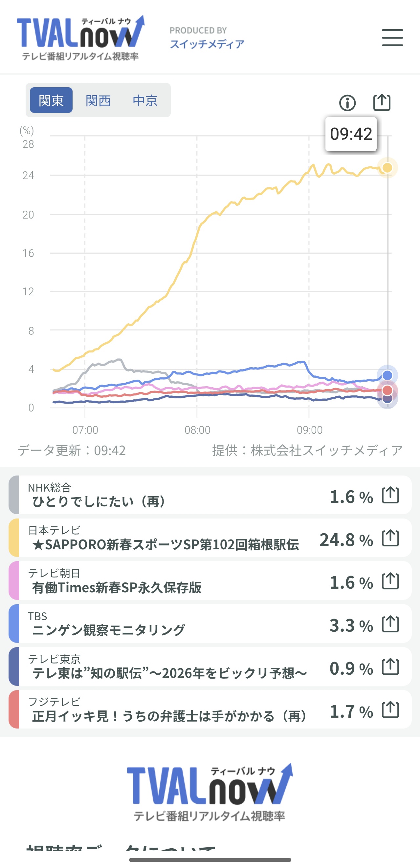
Task: Tap the TVAL now footer logo
Action: pyautogui.click(x=210, y=793)
